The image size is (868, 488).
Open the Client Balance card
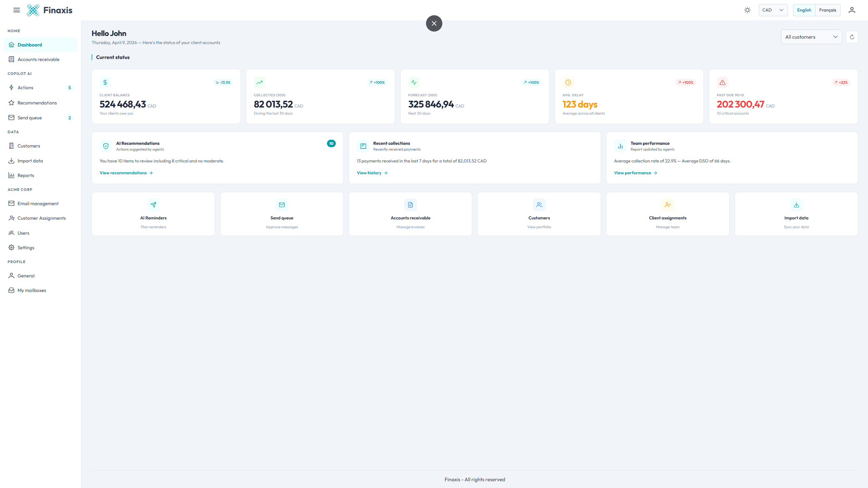click(x=166, y=97)
